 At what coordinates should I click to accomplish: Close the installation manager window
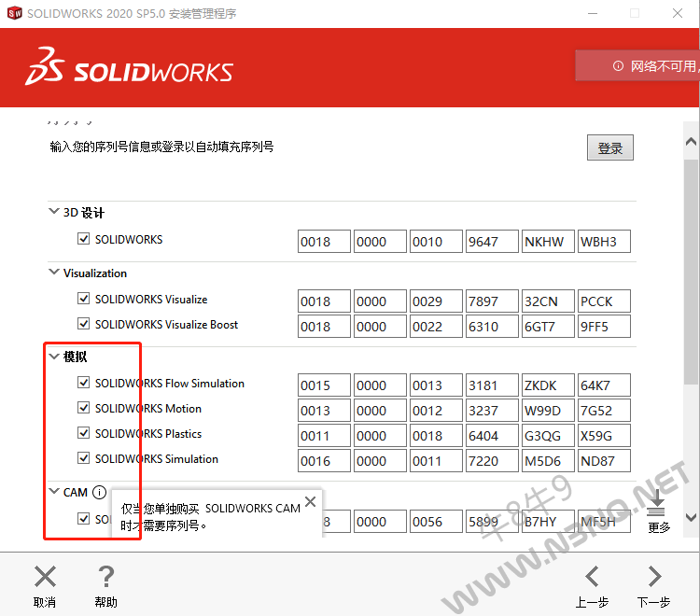coord(678,13)
